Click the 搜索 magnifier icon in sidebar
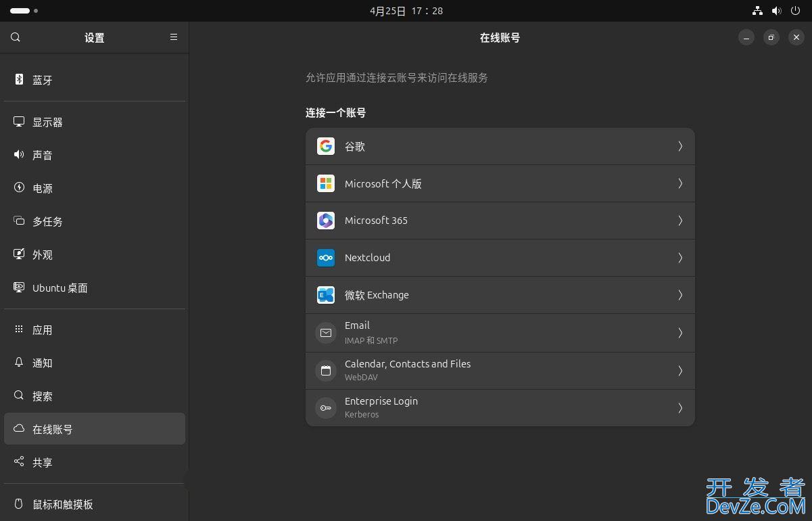 coord(19,396)
